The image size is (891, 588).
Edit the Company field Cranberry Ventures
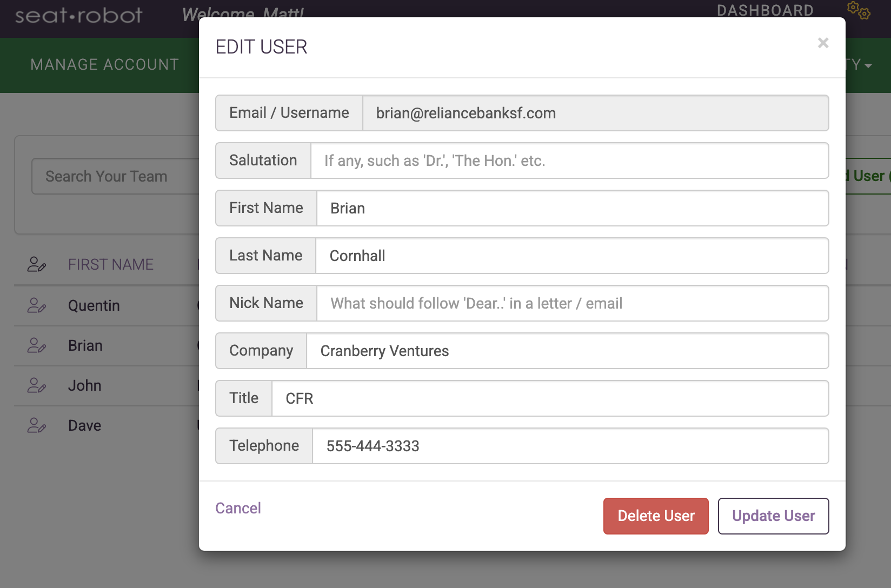(568, 351)
